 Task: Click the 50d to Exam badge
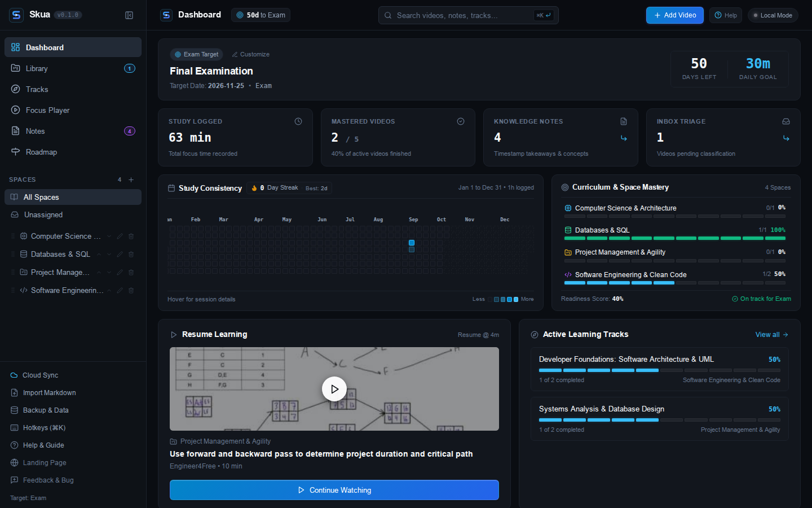261,15
